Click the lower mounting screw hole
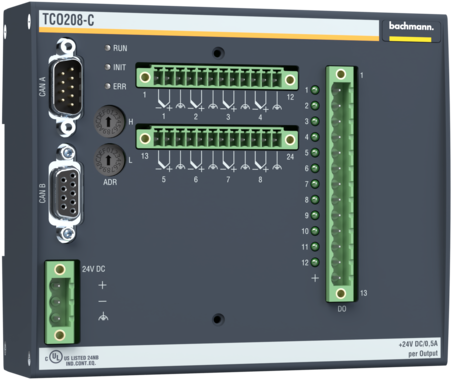This screenshot has width=453, height=380. [217, 319]
